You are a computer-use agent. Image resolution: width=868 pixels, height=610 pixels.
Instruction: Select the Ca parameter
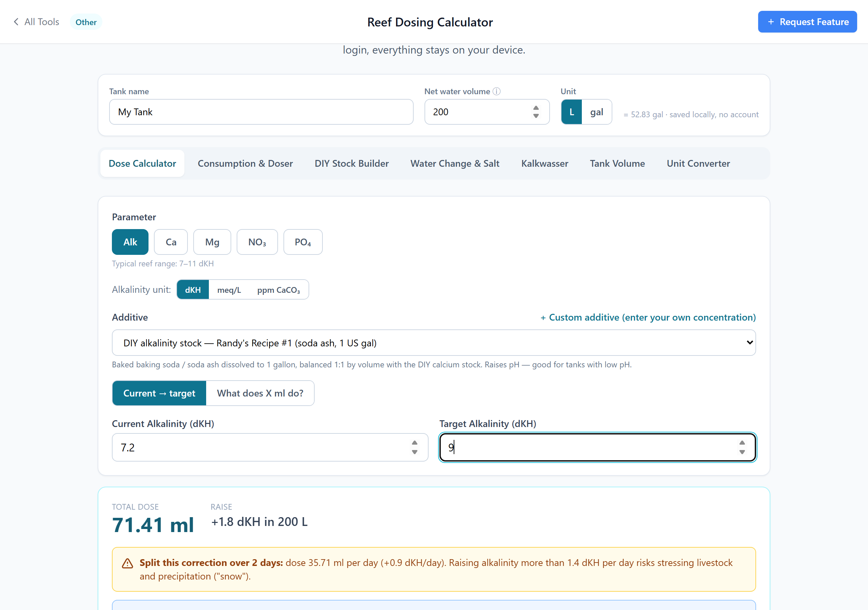pos(171,242)
